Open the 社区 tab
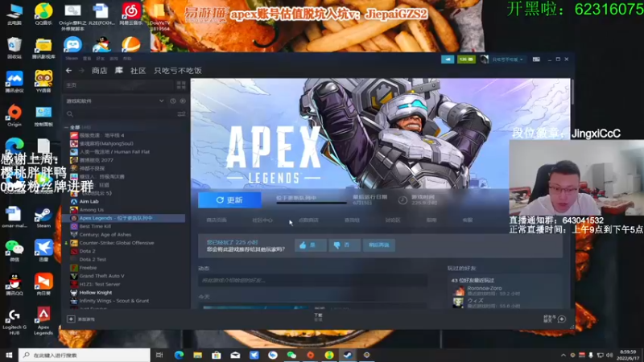 coord(138,71)
